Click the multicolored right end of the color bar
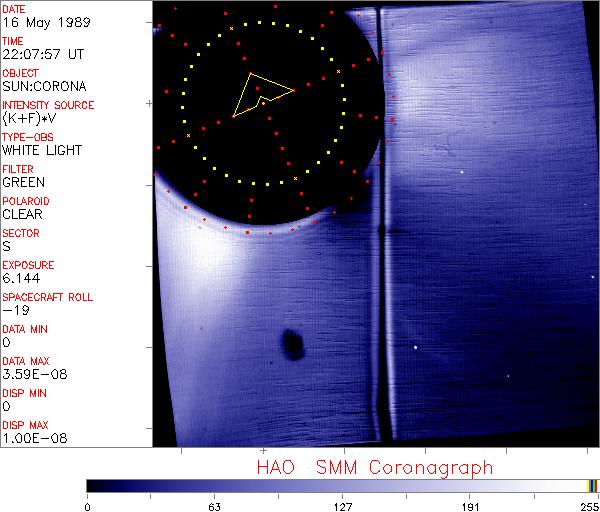 (592, 486)
